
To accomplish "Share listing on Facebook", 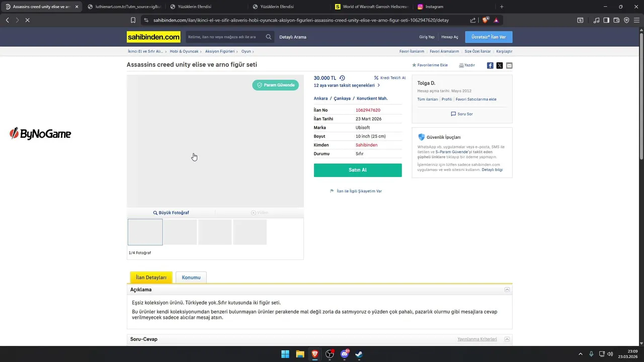I will (x=490, y=65).
